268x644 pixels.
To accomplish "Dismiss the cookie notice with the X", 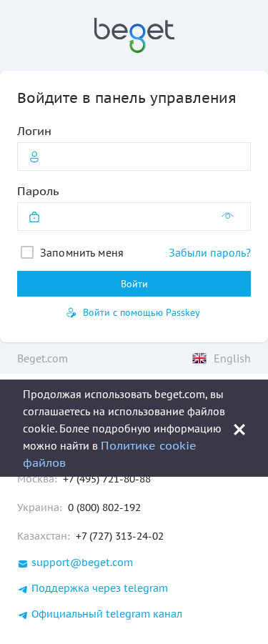I will 239,430.
